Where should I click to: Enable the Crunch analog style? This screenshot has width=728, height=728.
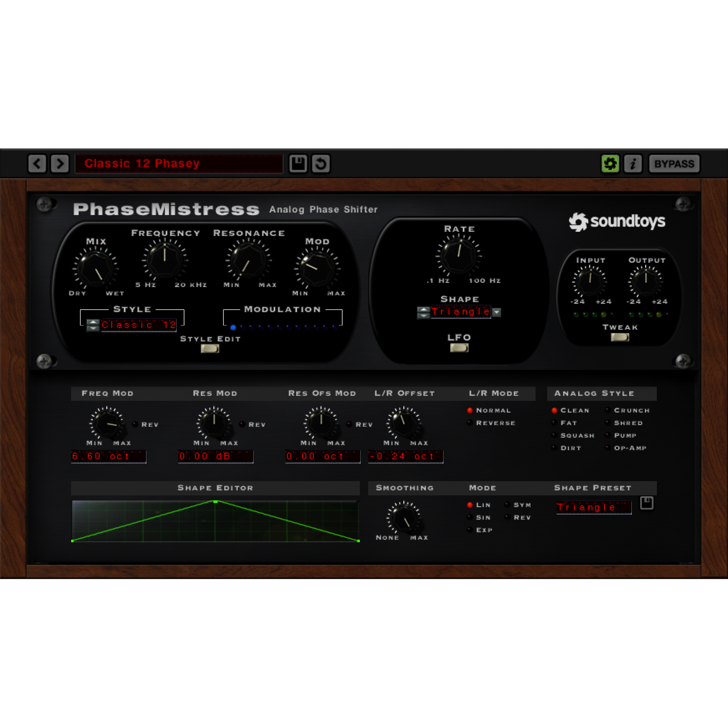(x=608, y=410)
